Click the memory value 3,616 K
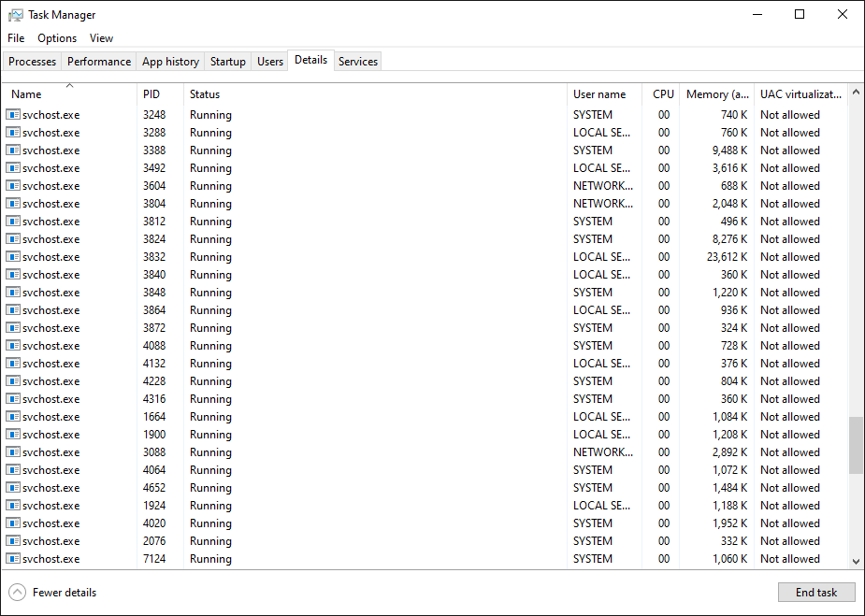The image size is (865, 616). (x=729, y=167)
